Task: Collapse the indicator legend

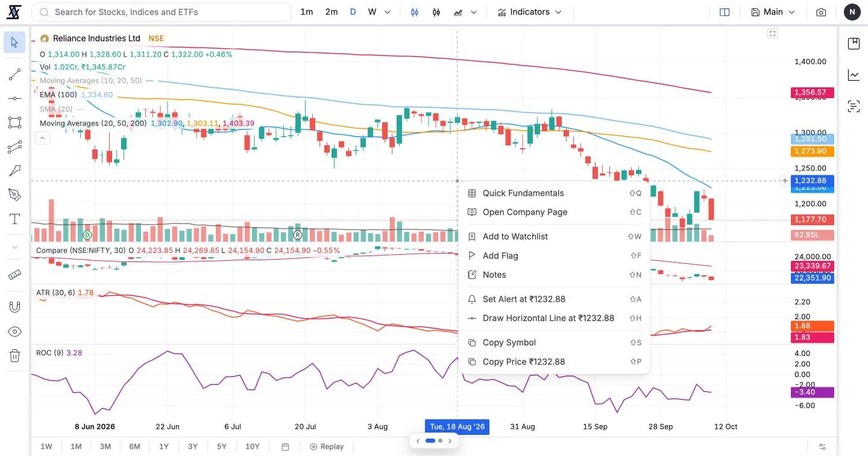Action: coord(42,138)
